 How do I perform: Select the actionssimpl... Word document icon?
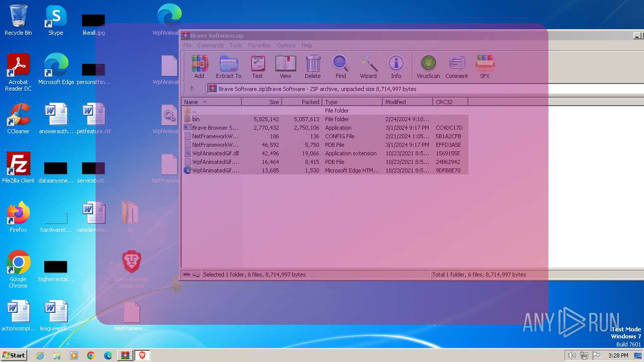18,316
